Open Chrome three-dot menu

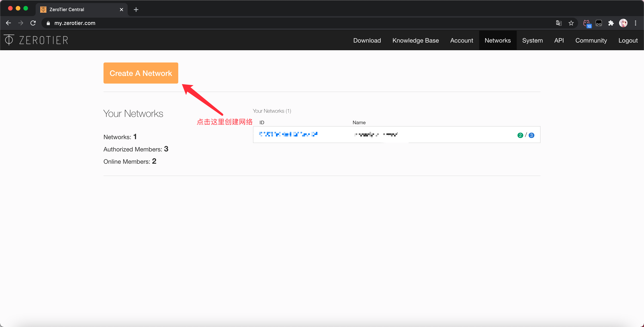636,23
